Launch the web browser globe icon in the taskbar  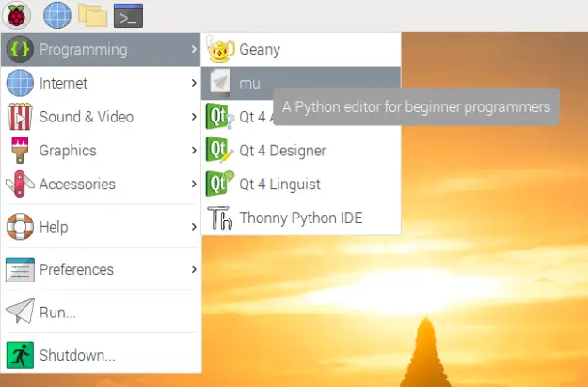click(x=57, y=16)
